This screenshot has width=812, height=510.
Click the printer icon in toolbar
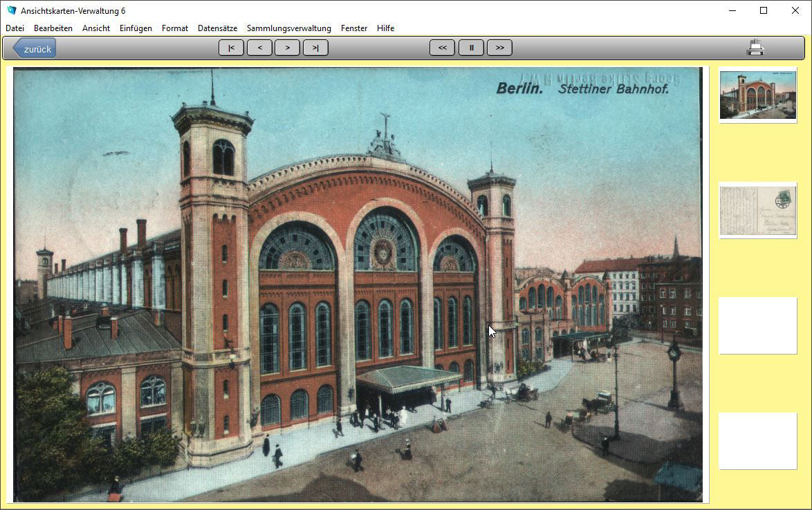tap(755, 48)
